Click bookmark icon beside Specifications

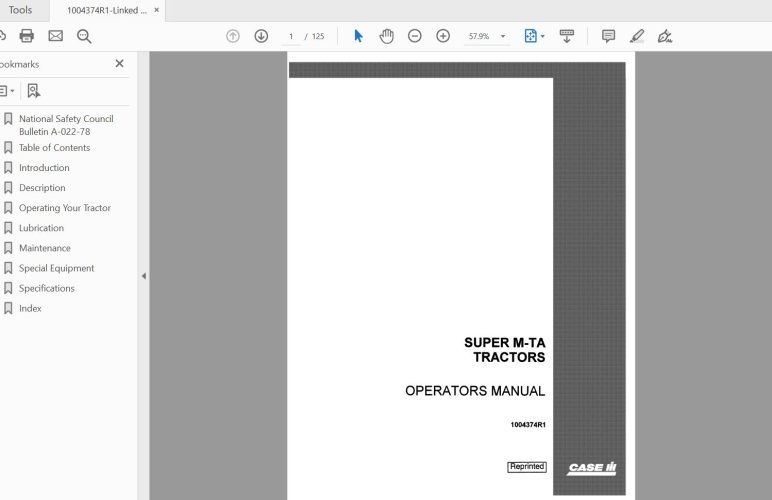(8, 288)
